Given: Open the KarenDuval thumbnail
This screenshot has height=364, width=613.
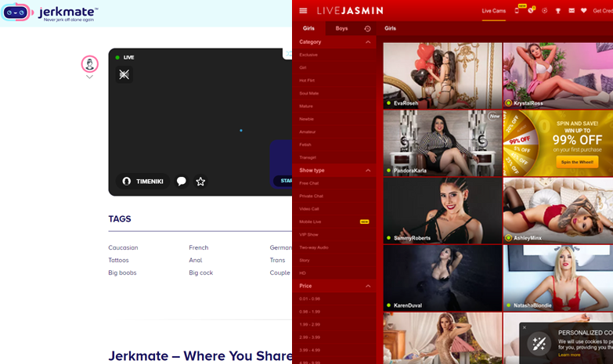Looking at the screenshot, I should [x=442, y=278].
